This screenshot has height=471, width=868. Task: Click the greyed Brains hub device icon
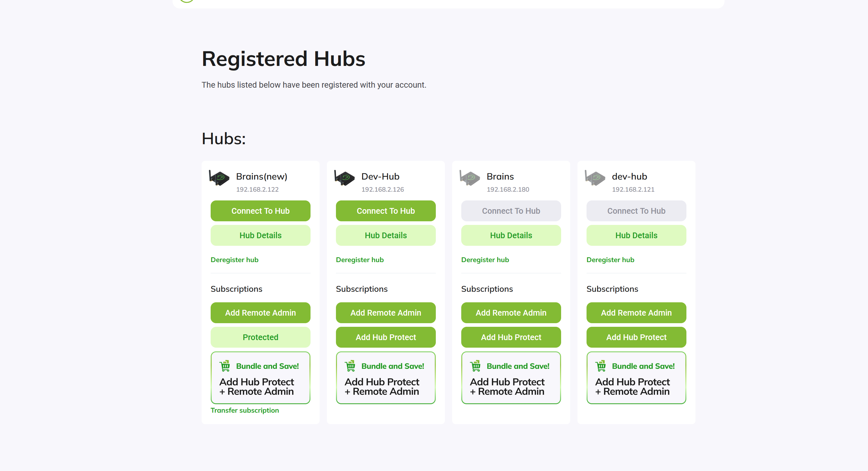point(470,178)
